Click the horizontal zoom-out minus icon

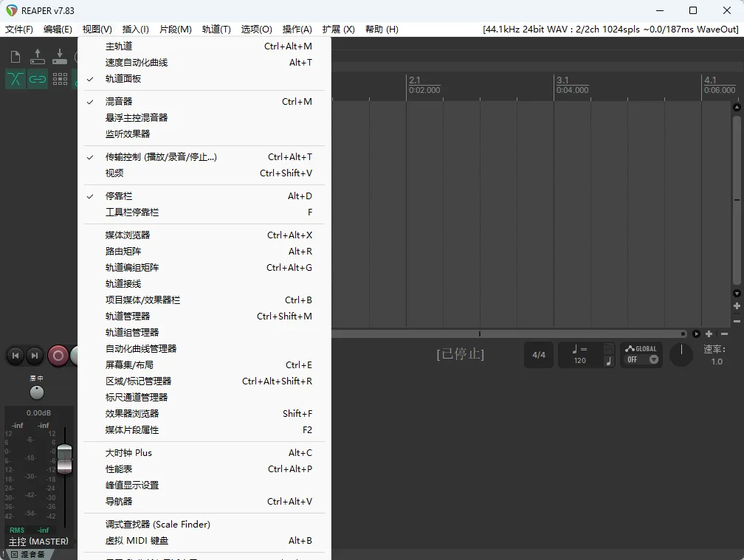point(724,333)
